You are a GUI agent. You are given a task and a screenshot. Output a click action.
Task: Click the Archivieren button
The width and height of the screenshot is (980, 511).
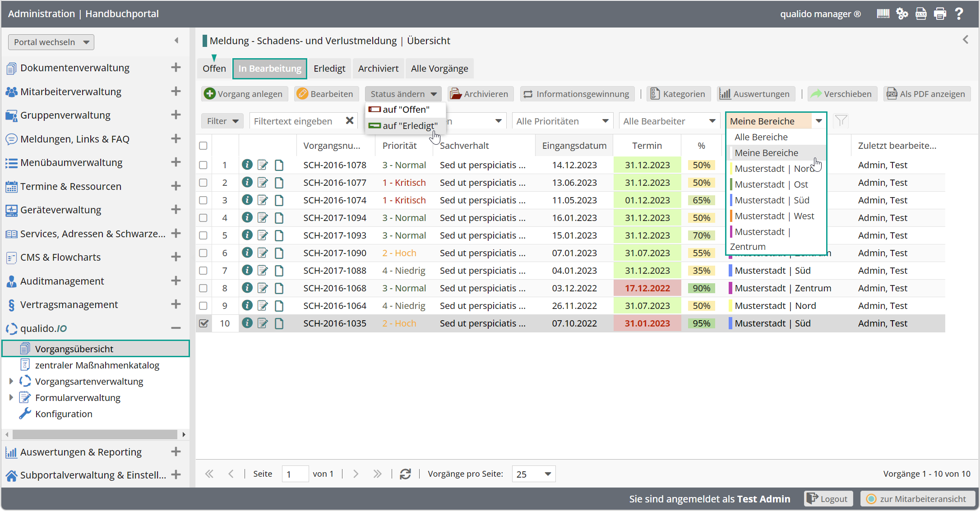tap(480, 94)
